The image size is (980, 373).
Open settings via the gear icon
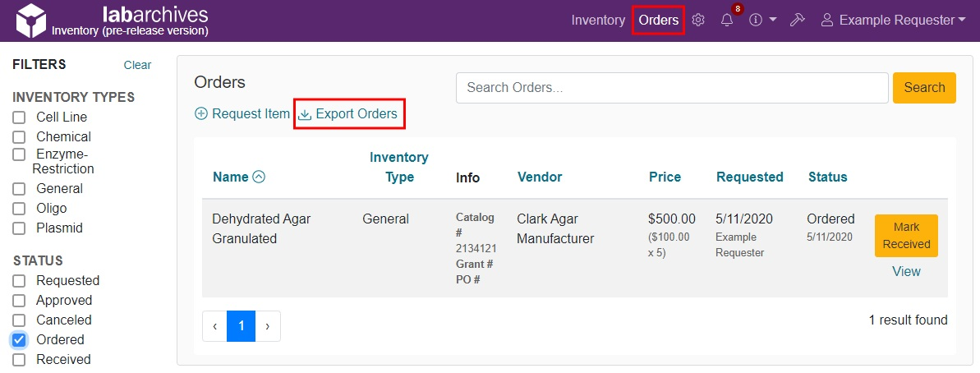(698, 21)
